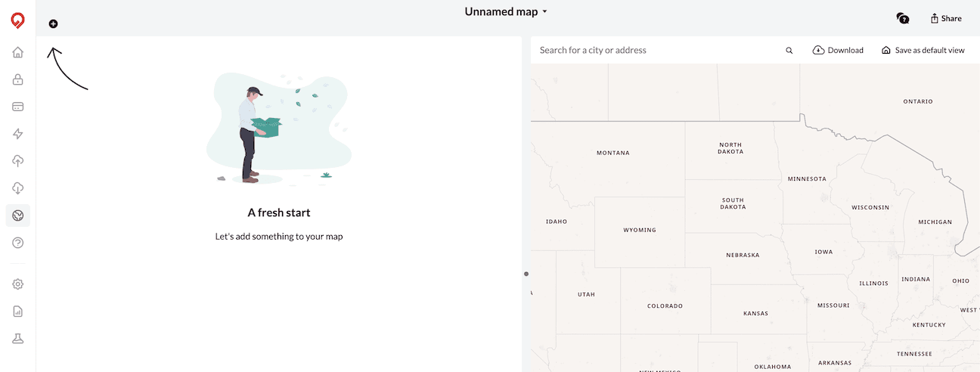Click the Share button
Screen dimensions: 980x372
coord(946,18)
